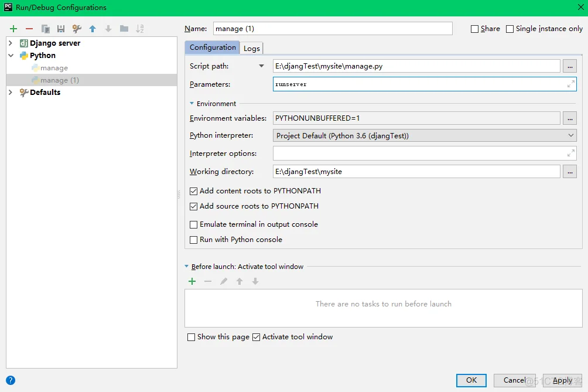Expand the Parameters field editor
Image resolution: width=588 pixels, height=392 pixels.
coord(571,84)
